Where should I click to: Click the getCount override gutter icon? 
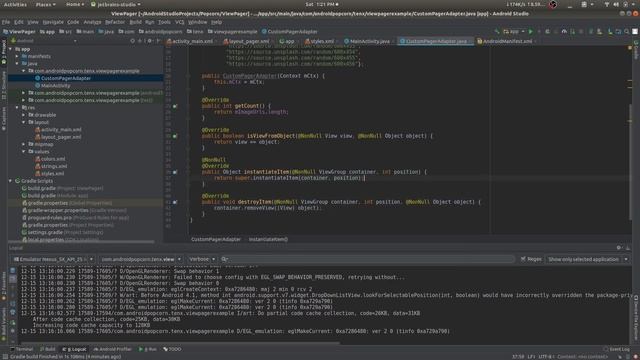pos(175,106)
